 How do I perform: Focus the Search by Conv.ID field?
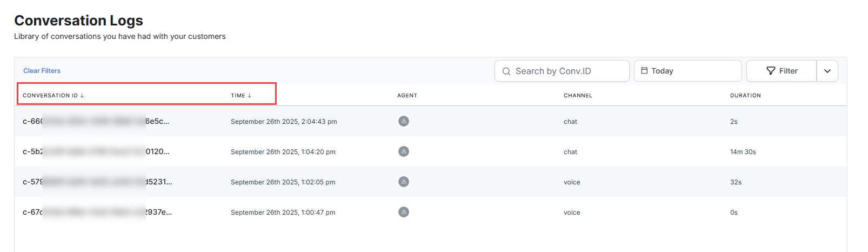coord(567,71)
